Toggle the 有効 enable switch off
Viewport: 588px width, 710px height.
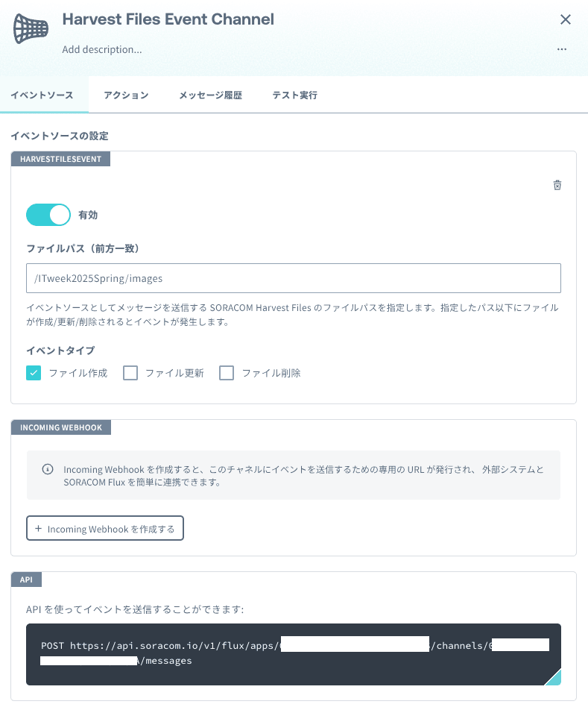click(48, 215)
